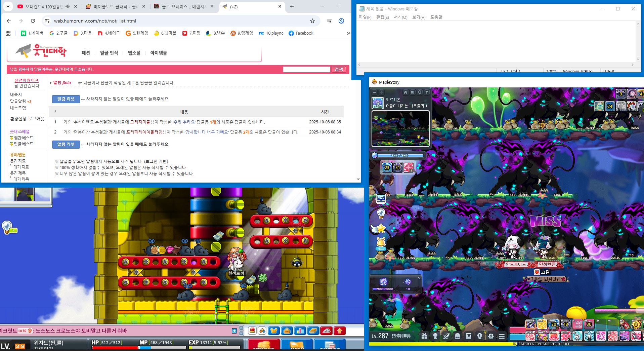
Task: Bookmark this page with the star icon
Action: pos(312,21)
